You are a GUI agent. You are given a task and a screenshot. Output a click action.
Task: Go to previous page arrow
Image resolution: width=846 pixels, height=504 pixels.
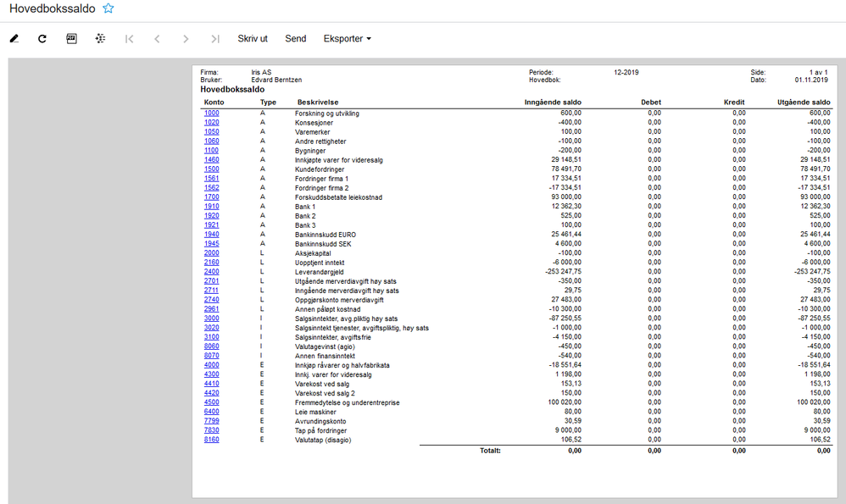click(x=157, y=39)
